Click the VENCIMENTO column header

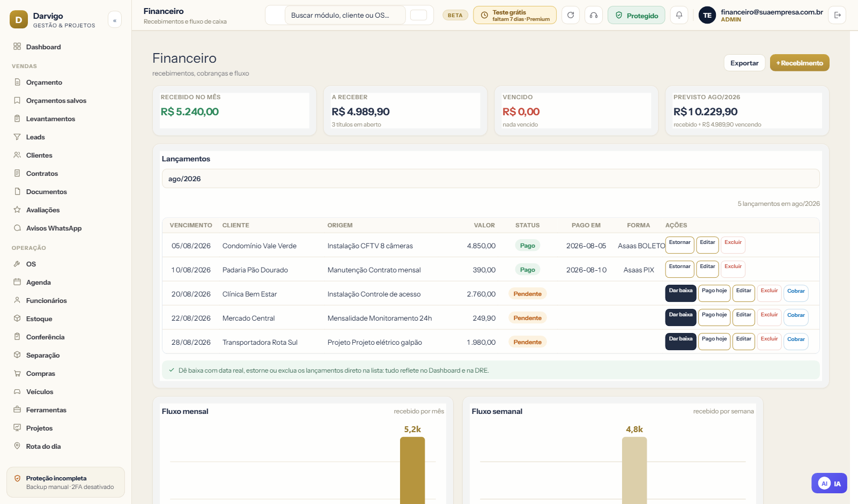[191, 225]
